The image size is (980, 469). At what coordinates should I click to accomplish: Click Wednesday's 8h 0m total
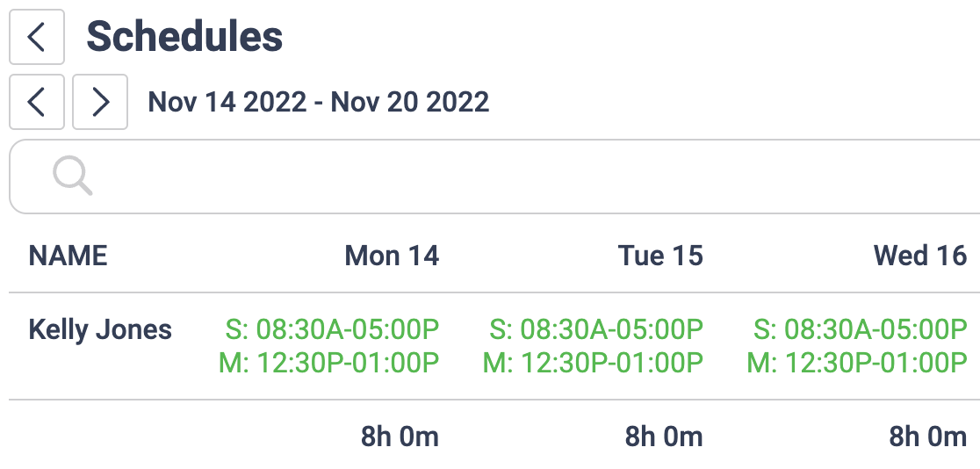(928, 437)
